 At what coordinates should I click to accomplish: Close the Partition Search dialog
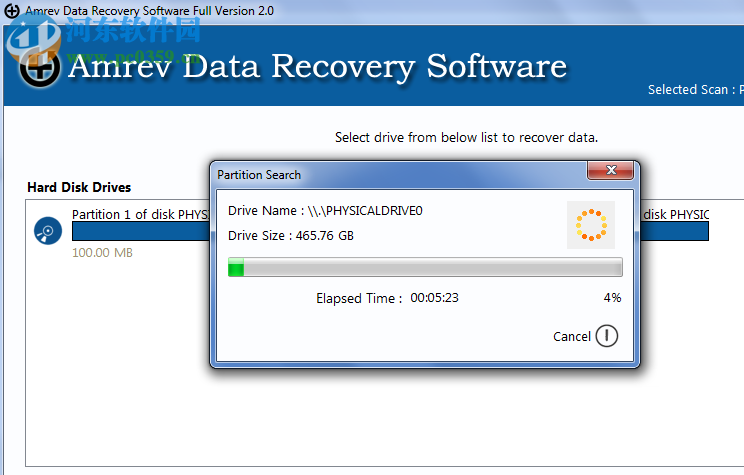pyautogui.click(x=611, y=170)
